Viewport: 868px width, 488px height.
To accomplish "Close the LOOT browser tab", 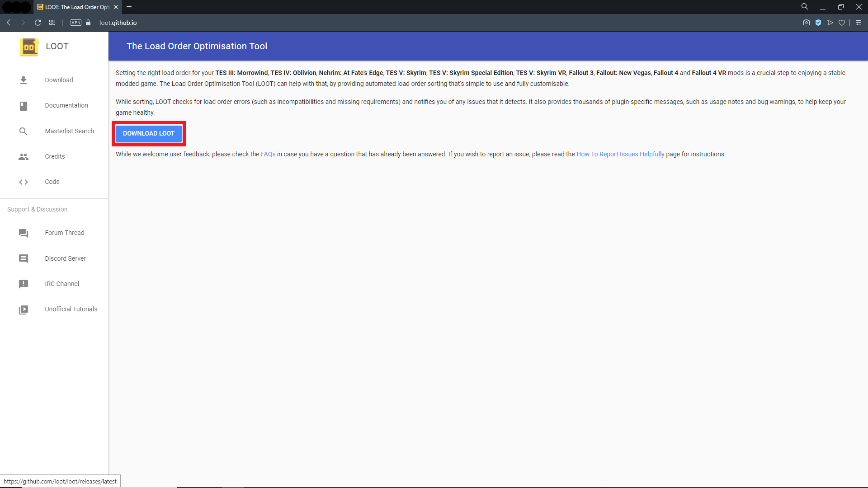I will 116,7.
